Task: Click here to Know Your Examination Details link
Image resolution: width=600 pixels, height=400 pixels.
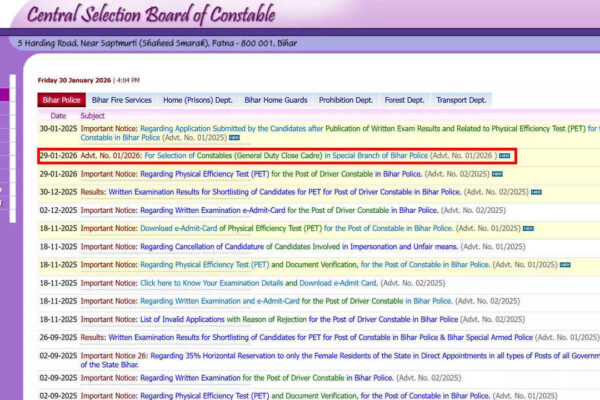Action: pos(212,283)
